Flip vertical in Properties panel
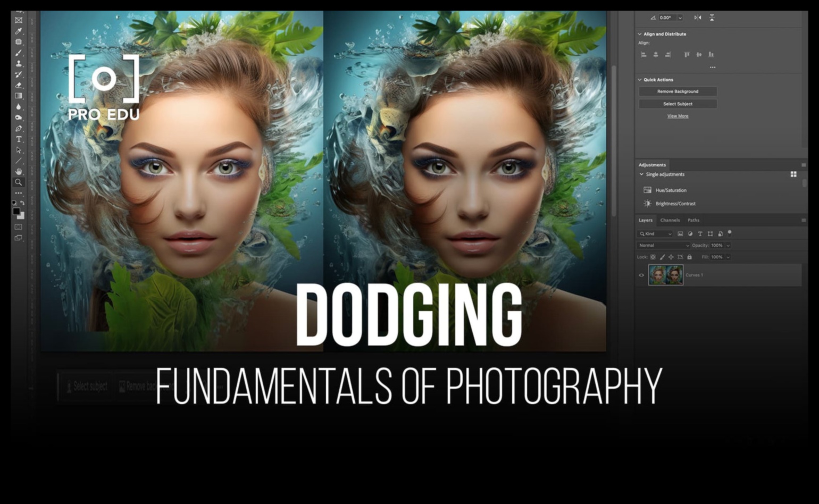Image resolution: width=819 pixels, height=504 pixels. [712, 18]
